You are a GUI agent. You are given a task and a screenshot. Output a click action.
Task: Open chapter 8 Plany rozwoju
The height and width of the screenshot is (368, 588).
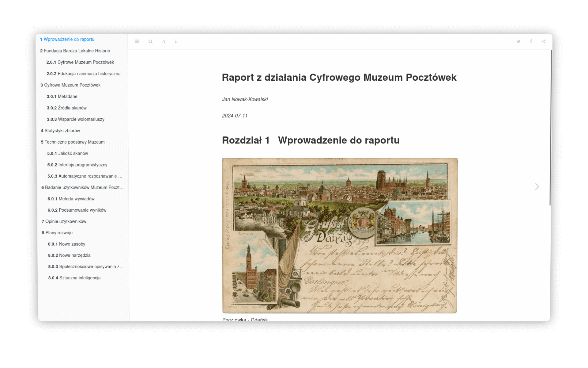(x=57, y=233)
